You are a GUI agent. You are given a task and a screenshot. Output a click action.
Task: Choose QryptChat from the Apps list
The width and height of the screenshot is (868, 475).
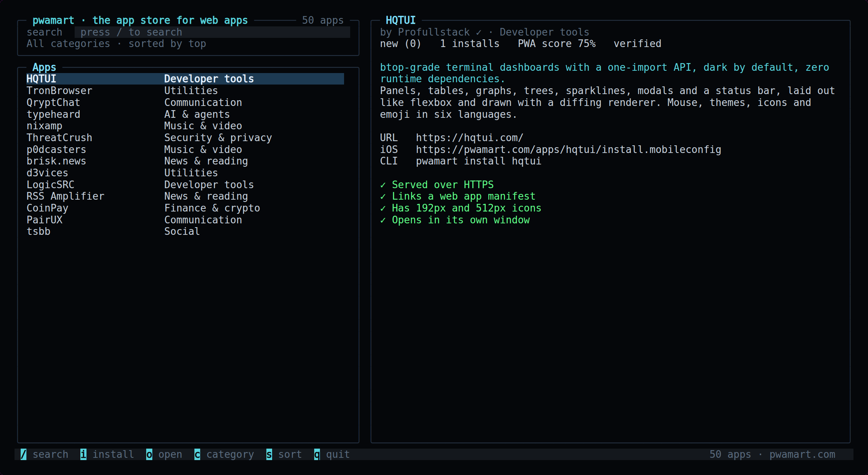185,102
